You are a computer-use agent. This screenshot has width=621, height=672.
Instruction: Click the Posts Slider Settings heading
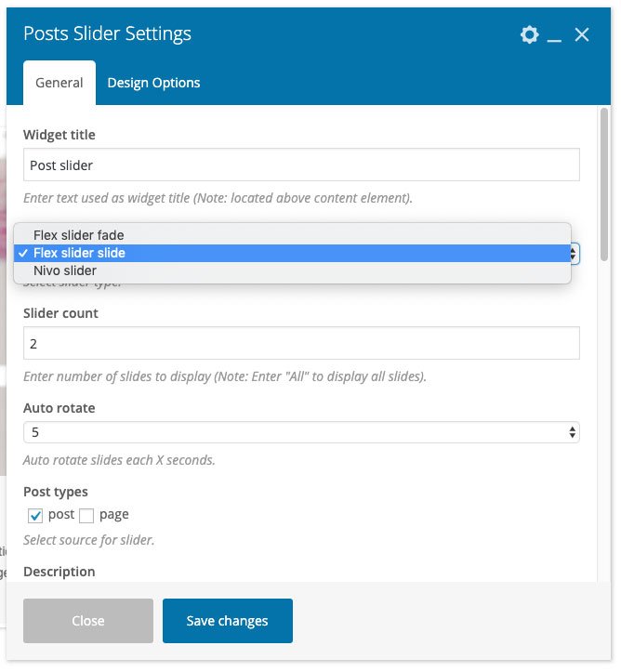point(107,33)
